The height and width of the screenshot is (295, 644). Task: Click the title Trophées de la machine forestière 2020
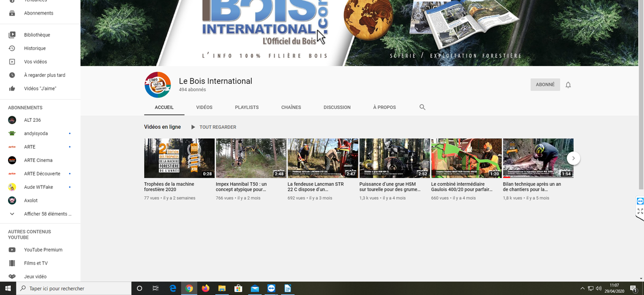click(x=170, y=187)
